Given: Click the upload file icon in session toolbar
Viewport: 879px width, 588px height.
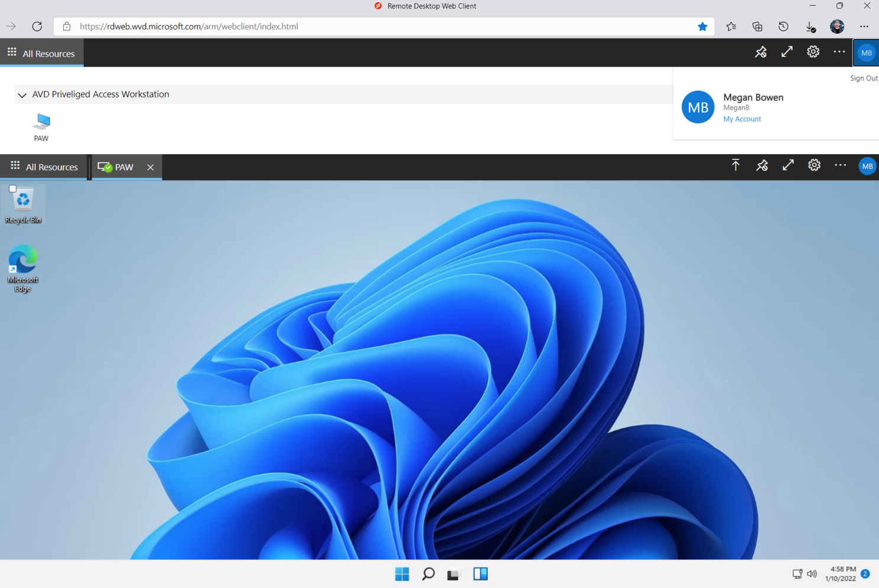Looking at the screenshot, I should [735, 166].
